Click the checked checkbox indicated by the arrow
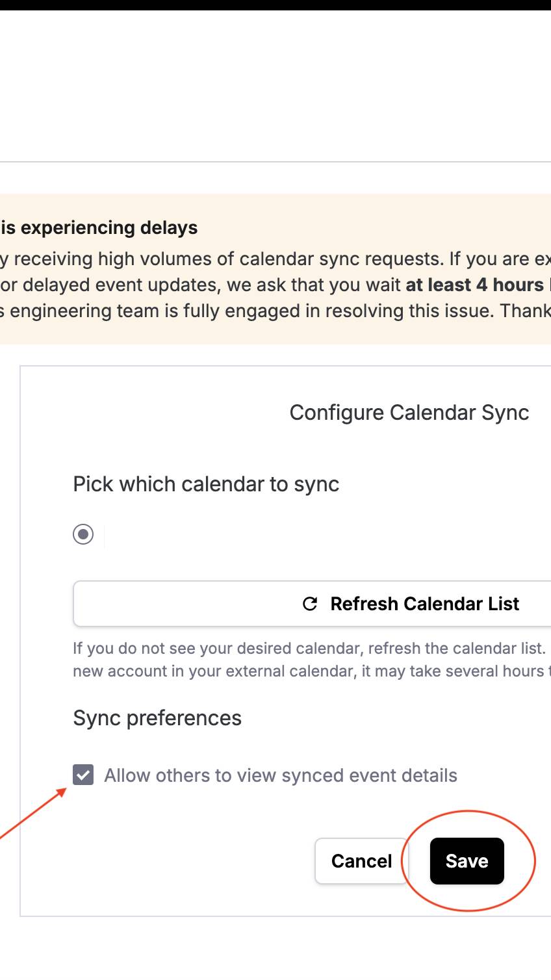This screenshot has height=980, width=551. coord(83,775)
